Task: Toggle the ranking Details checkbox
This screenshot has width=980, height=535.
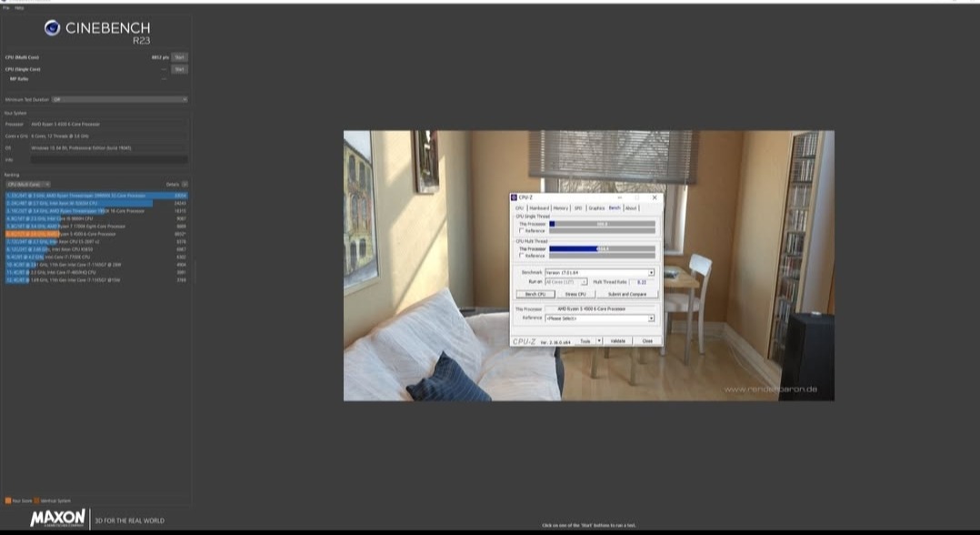Action: click(185, 185)
